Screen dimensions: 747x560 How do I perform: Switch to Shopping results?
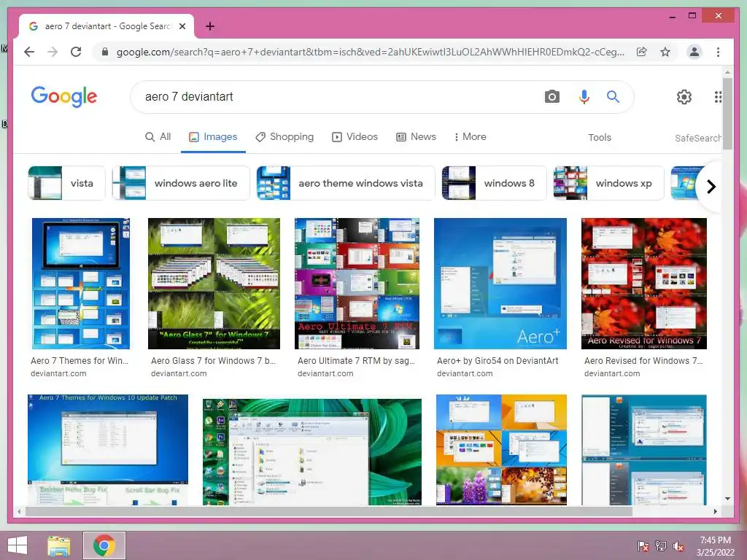pos(285,137)
